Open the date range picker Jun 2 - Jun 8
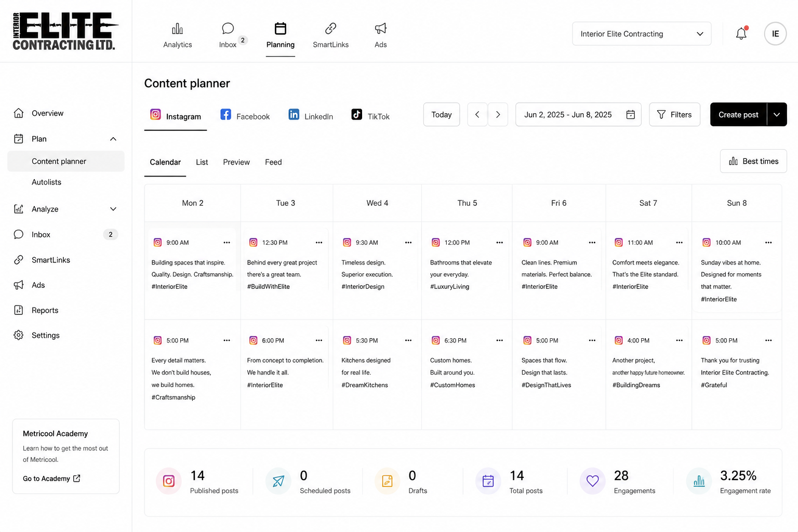 click(578, 114)
